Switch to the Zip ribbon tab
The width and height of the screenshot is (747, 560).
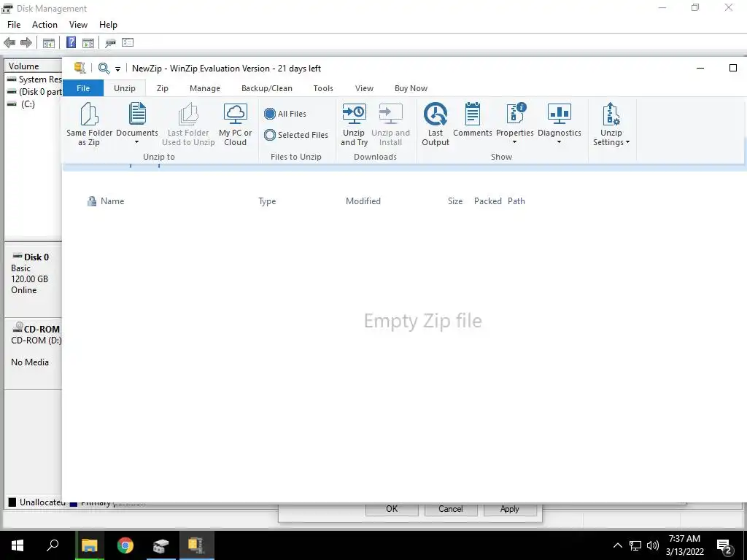[163, 88]
